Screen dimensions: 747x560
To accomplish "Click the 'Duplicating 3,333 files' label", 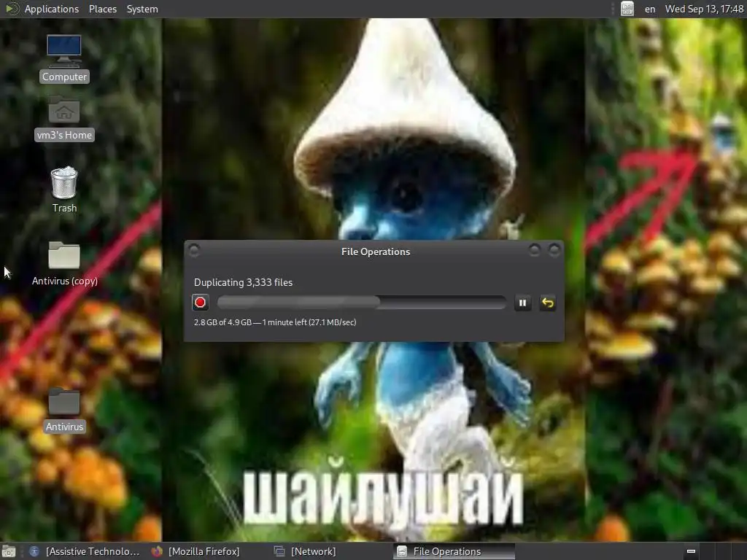I will [243, 282].
